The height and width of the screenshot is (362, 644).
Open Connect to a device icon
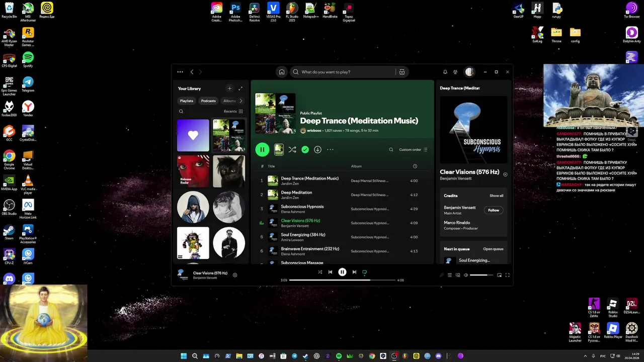(458, 275)
